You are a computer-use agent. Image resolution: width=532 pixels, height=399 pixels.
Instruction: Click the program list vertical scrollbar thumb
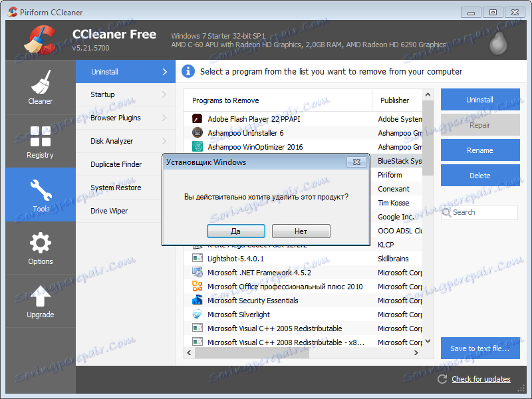pyautogui.click(x=428, y=138)
